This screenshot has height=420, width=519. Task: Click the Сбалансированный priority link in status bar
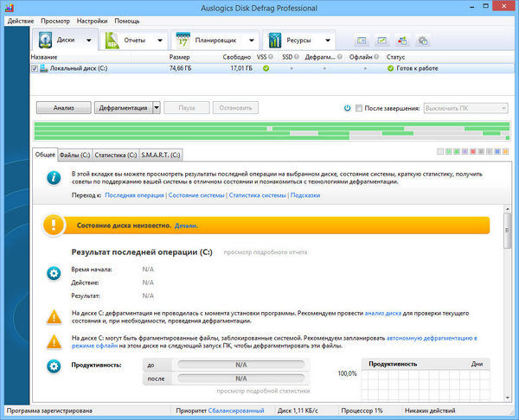point(236,410)
